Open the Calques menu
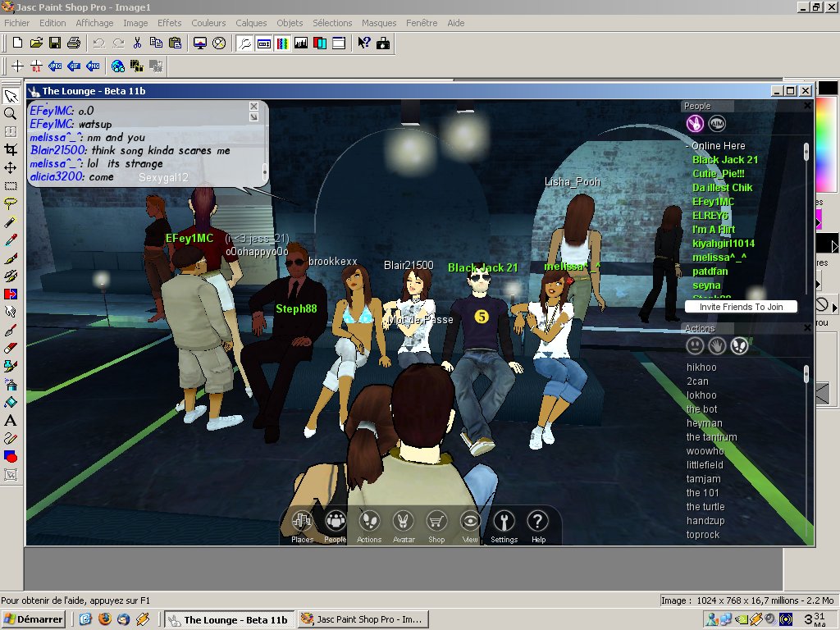The image size is (840, 630). pyautogui.click(x=251, y=23)
